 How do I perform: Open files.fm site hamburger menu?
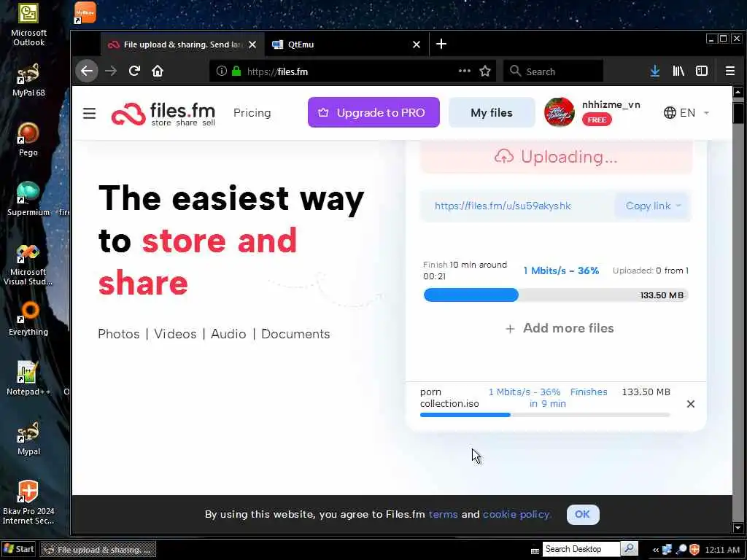click(x=89, y=113)
